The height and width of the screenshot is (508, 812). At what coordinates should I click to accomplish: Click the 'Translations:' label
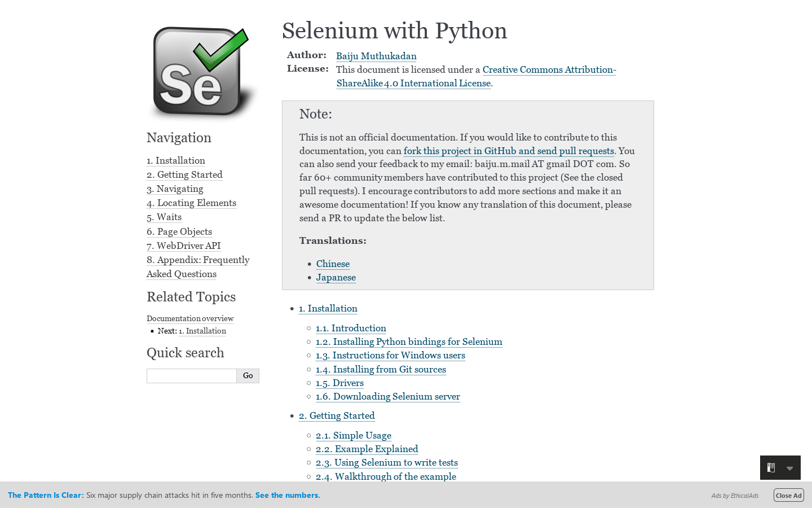pos(333,240)
